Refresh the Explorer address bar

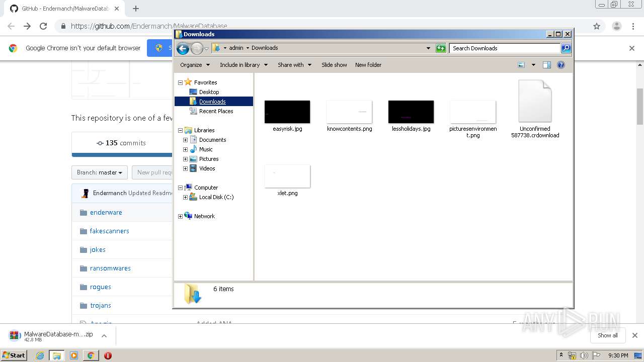point(441,48)
